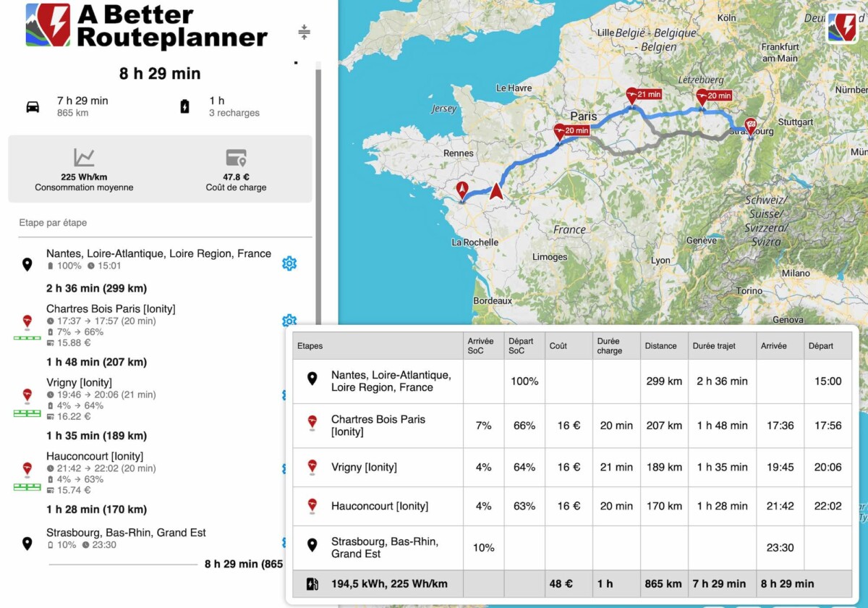This screenshot has height=608, width=868.
Task: Click the Etape par étape heading
Action: [53, 223]
